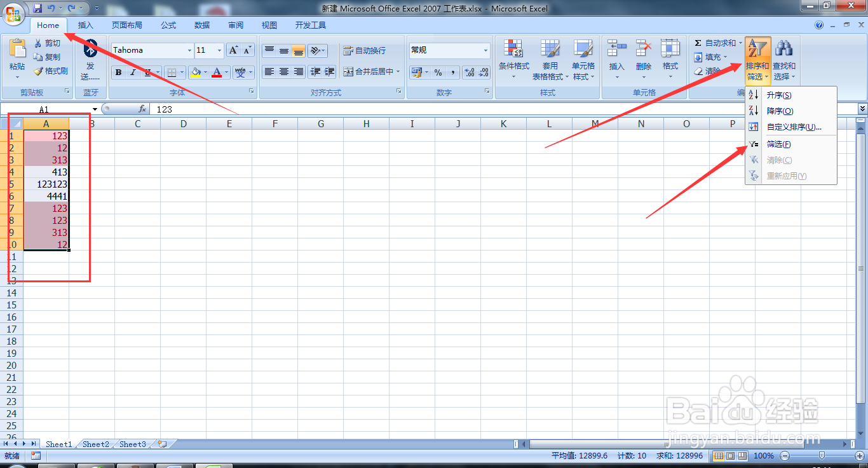Switch to the 公式 ribbon tab
This screenshot has width=868, height=468.
[x=168, y=25]
